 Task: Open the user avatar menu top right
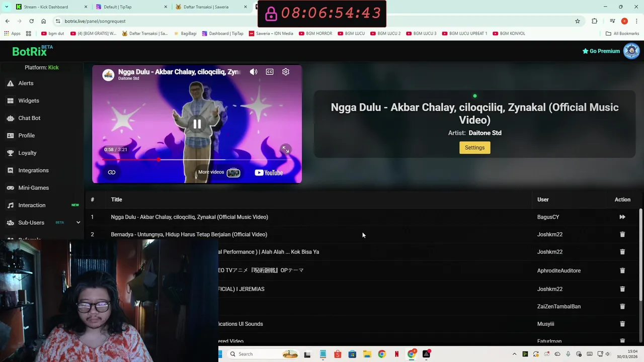[631, 51]
